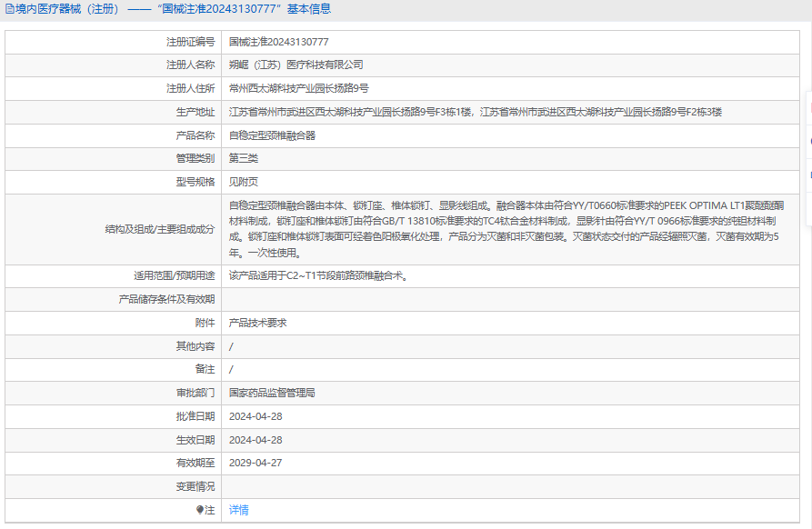The width and height of the screenshot is (812, 529).
Task: Select approving department 国家药品监督管理局
Action: pos(273,393)
